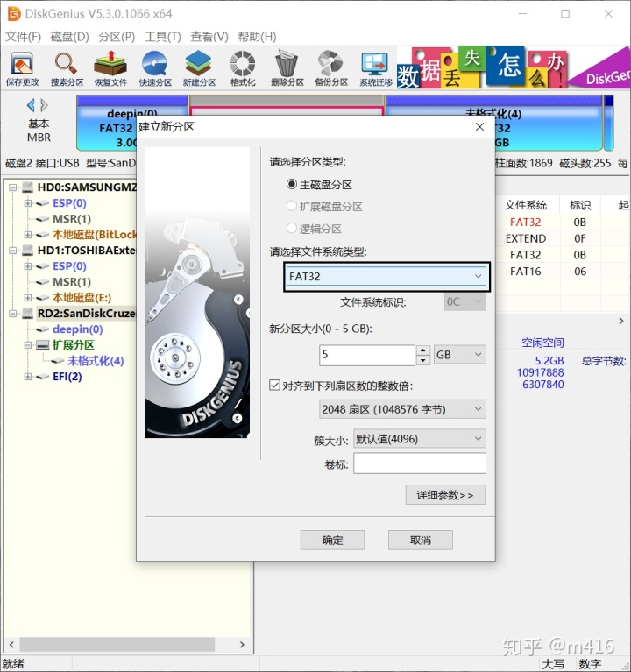This screenshot has height=672, width=631.
Task: Confirm with the 确定 button
Action: (x=332, y=540)
